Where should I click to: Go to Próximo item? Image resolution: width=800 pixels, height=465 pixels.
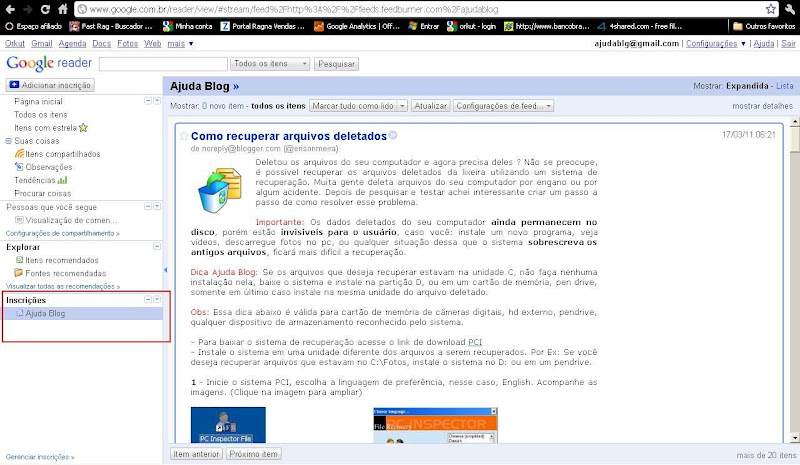pos(254,454)
